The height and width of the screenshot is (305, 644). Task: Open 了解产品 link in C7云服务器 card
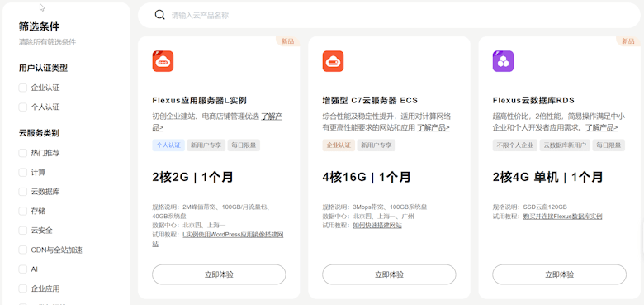[433, 128]
